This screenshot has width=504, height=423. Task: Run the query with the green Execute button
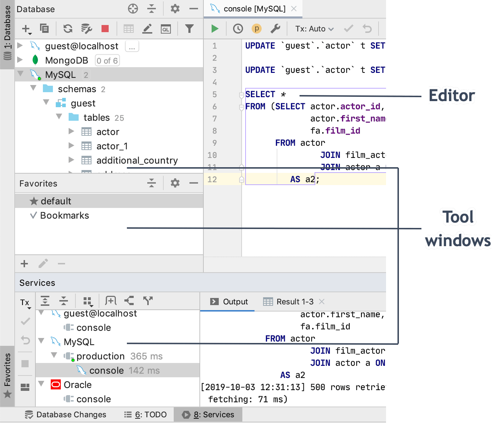click(x=215, y=29)
